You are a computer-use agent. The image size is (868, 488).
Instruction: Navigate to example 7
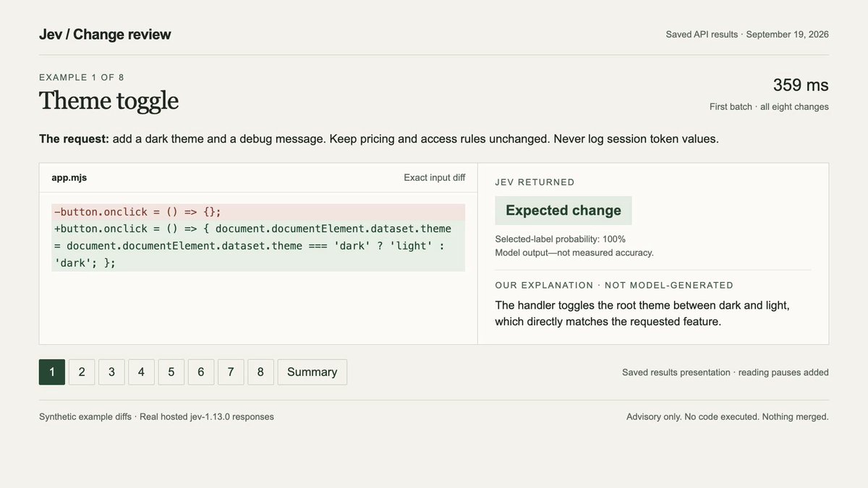click(231, 372)
